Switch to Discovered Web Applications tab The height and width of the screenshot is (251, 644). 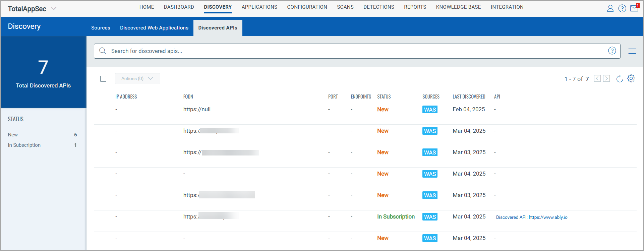pos(154,28)
